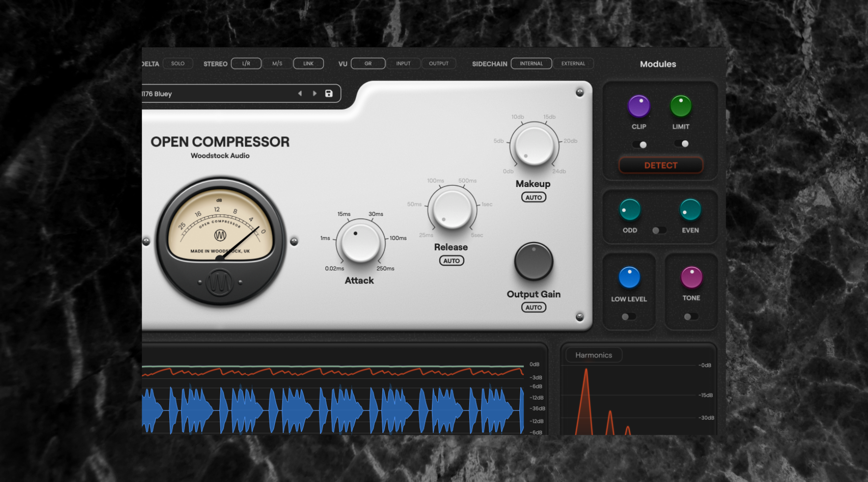Save the preset with the disk icon
Screen dimensions: 868x482
tap(329, 94)
